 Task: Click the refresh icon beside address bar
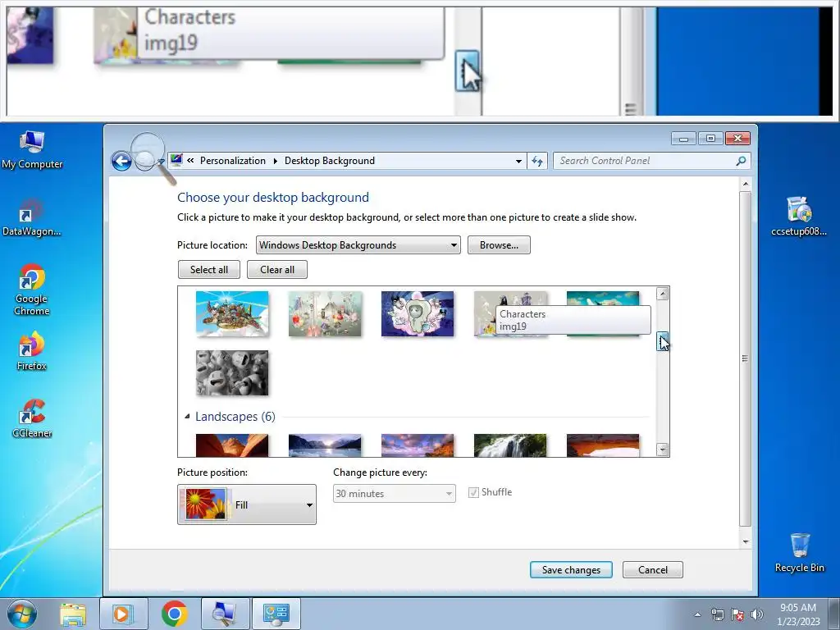pos(537,161)
